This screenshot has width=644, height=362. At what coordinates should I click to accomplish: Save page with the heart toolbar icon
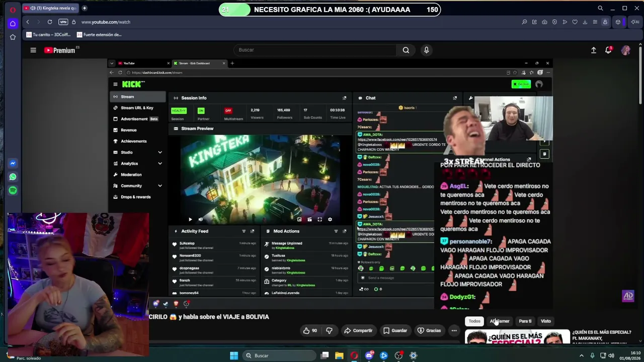pyautogui.click(x=575, y=22)
